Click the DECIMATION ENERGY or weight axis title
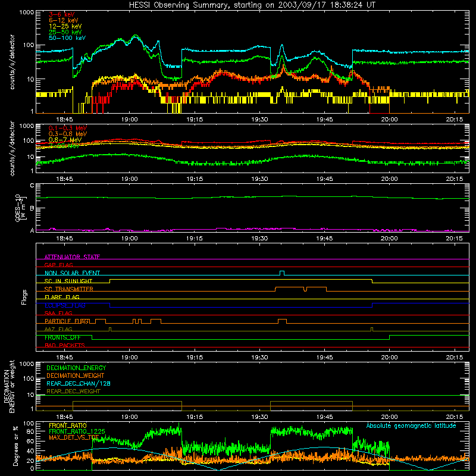The width and height of the screenshot is (476, 476). pos(9,386)
